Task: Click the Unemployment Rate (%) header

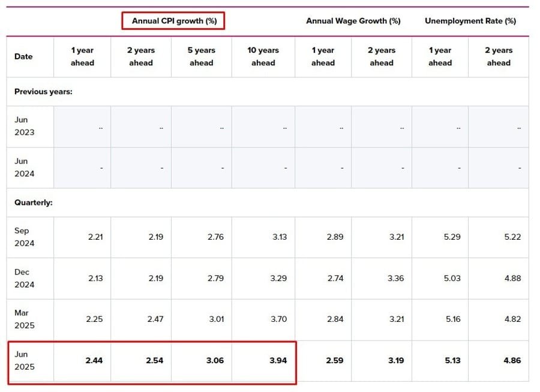Action: click(x=470, y=21)
